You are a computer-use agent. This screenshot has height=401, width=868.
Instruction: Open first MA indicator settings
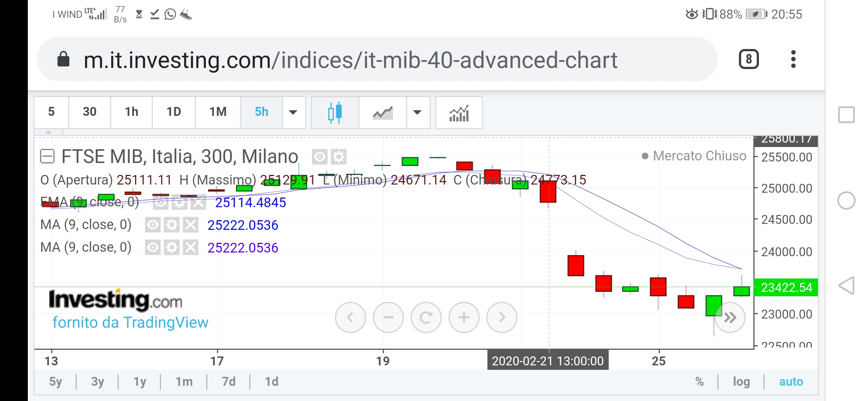click(x=172, y=225)
